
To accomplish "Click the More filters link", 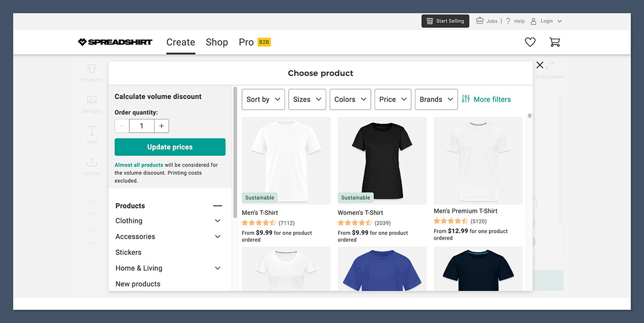I will (492, 99).
